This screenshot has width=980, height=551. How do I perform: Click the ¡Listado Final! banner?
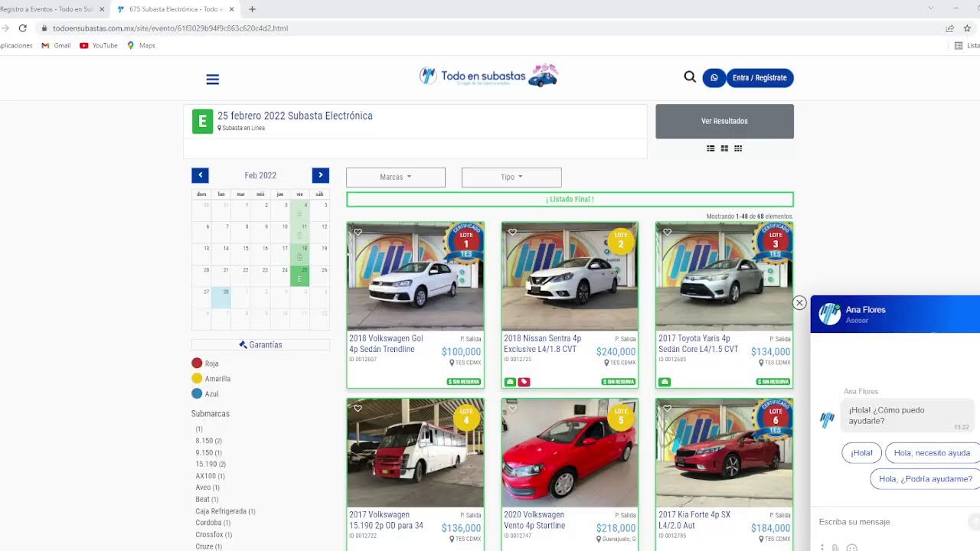click(570, 200)
